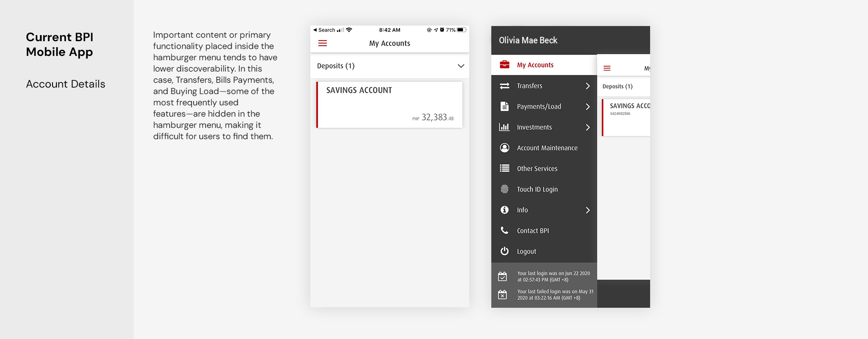Click the Transfers arrows icon

pyautogui.click(x=504, y=86)
